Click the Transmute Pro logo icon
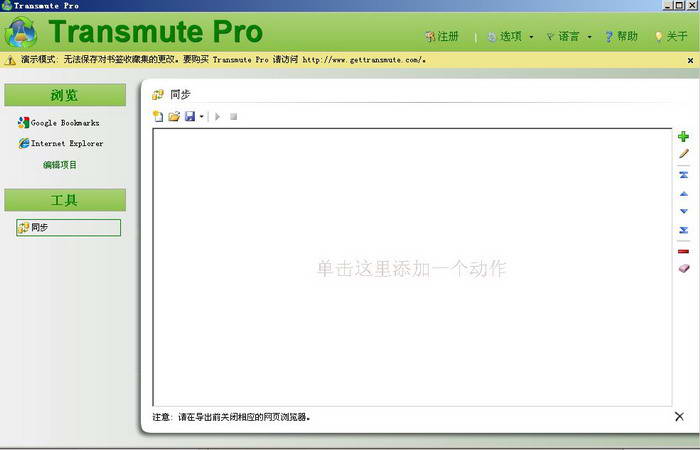700x450 pixels. coord(21,32)
